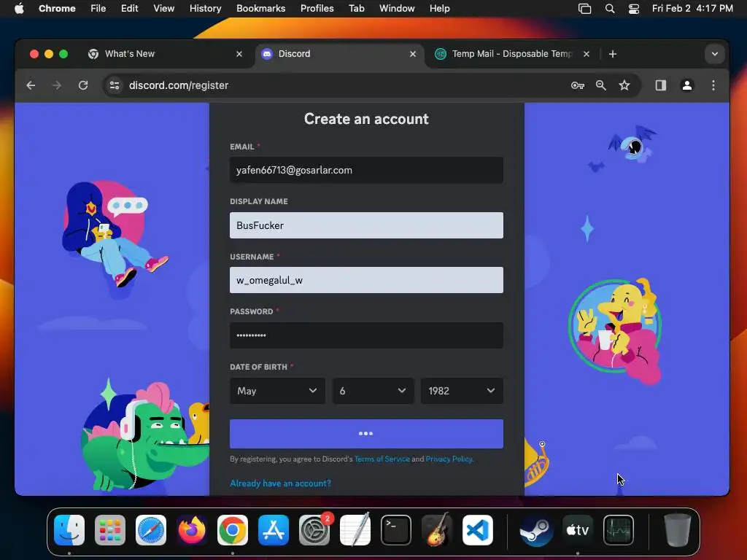Open the birth day dropdown showing 6

tap(373, 391)
